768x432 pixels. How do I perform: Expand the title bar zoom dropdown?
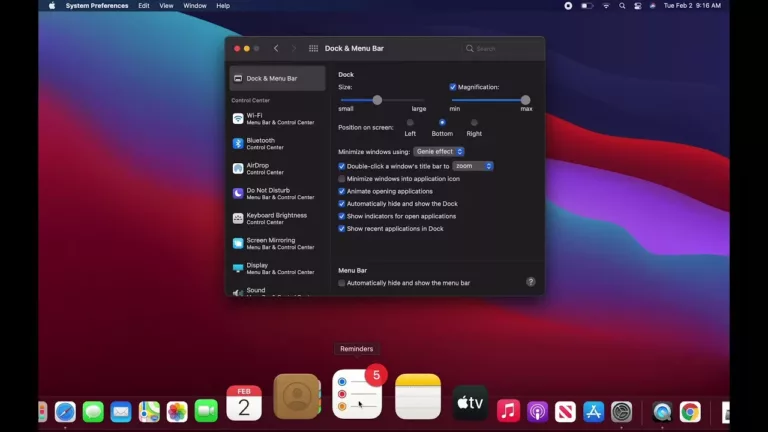(473, 166)
